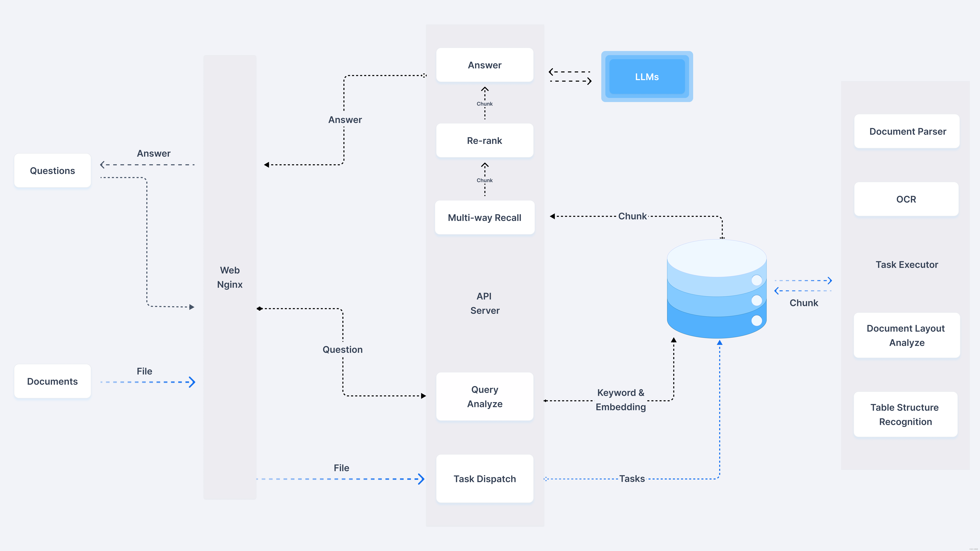Image resolution: width=980 pixels, height=551 pixels.
Task: Click the Multi-way Recall node icon
Action: tap(485, 217)
